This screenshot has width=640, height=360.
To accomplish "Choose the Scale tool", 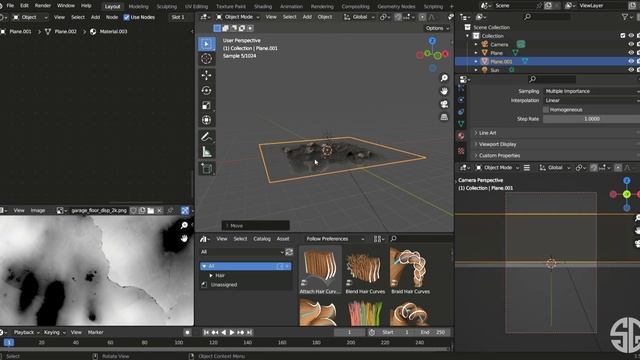I will [x=207, y=105].
